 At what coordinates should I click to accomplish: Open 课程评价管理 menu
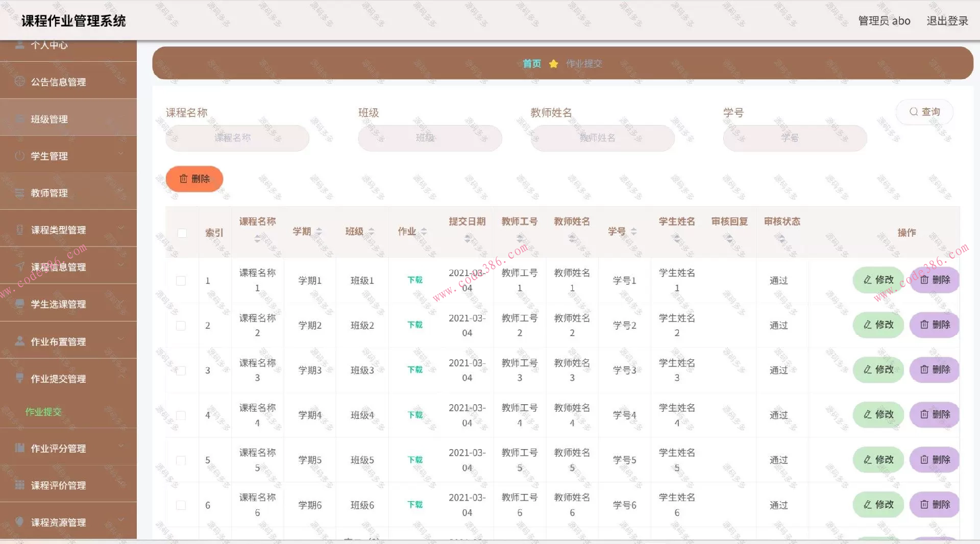click(x=68, y=485)
